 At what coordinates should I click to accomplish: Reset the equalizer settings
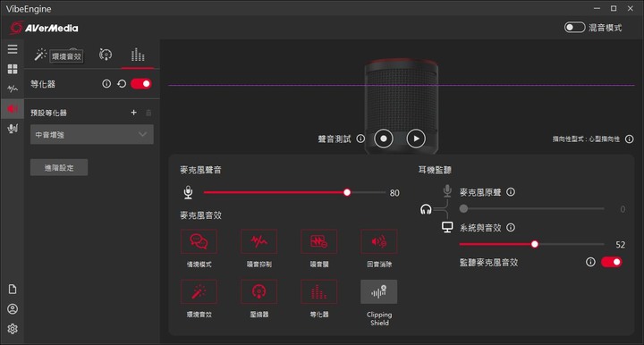[122, 84]
